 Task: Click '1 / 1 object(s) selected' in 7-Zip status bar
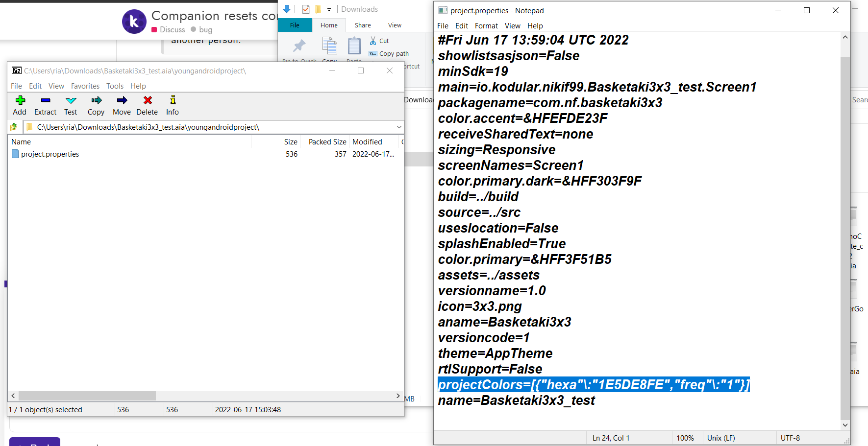46,410
